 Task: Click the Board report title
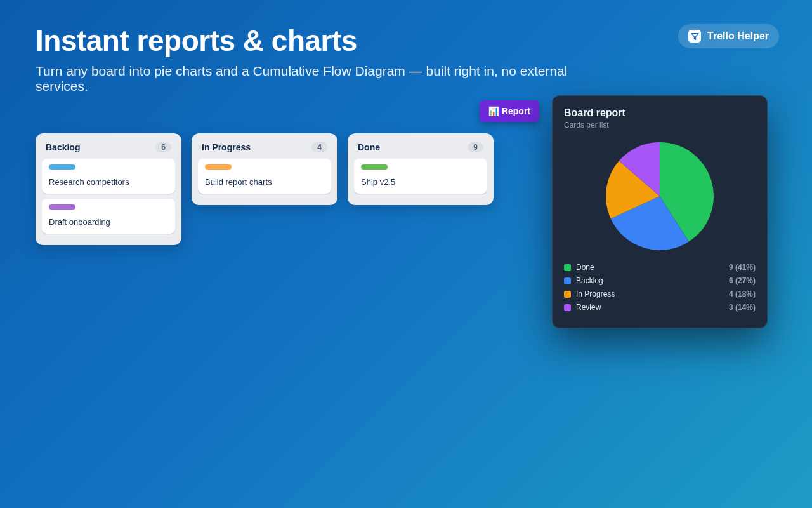[x=594, y=113]
